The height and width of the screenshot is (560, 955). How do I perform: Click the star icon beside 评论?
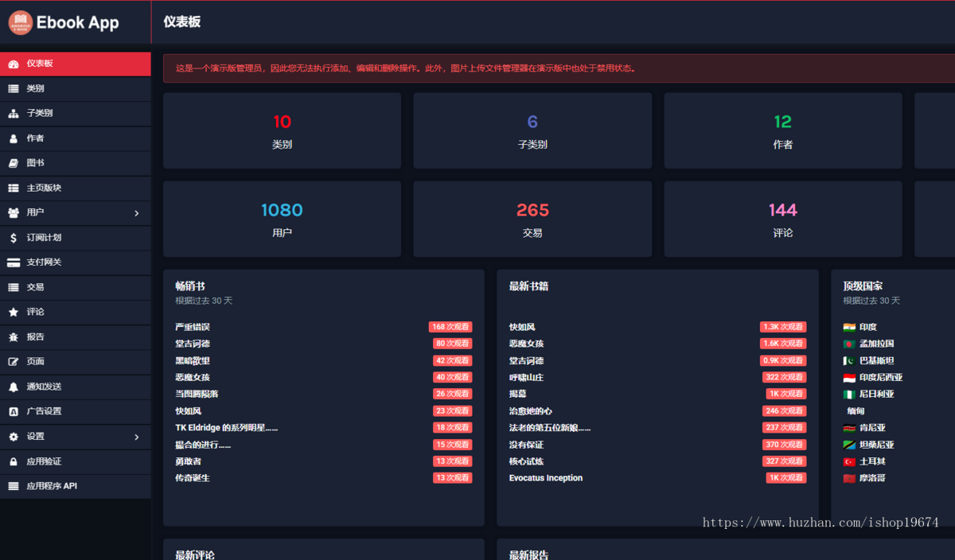(13, 312)
